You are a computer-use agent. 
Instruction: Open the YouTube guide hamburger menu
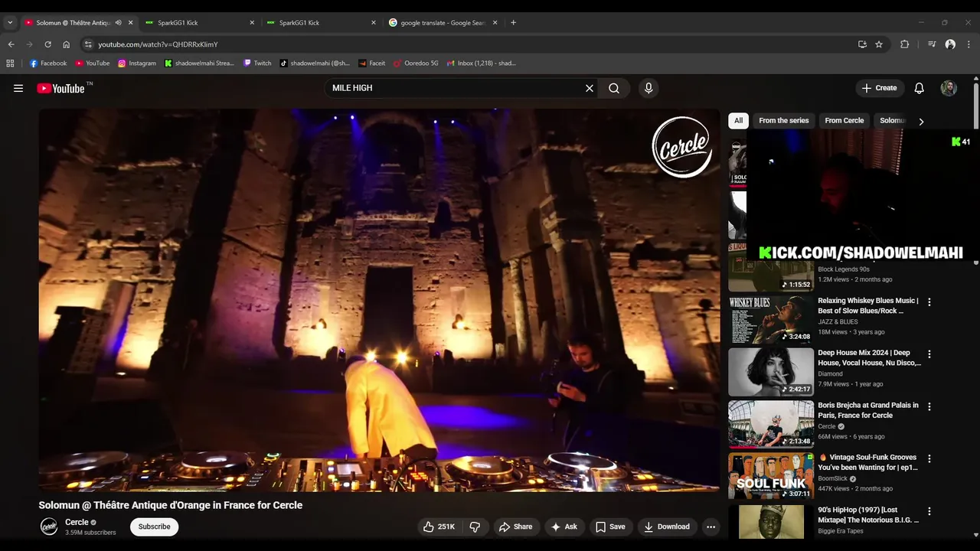point(18,88)
